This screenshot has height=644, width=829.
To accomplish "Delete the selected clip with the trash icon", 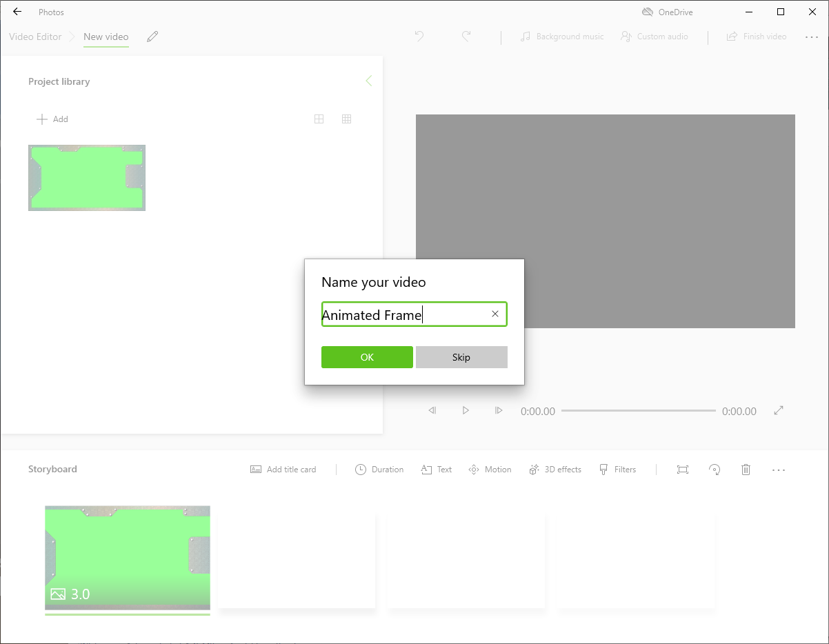I will click(x=746, y=469).
